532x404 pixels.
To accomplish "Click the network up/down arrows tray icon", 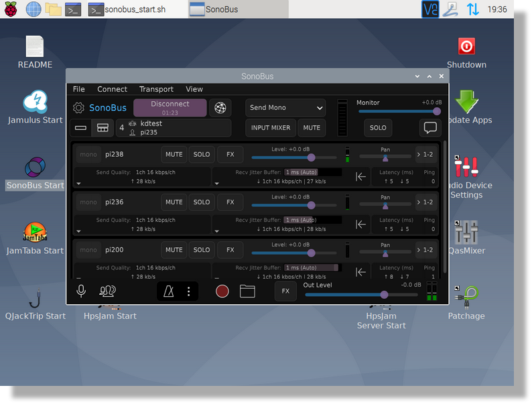I will pos(472,9).
